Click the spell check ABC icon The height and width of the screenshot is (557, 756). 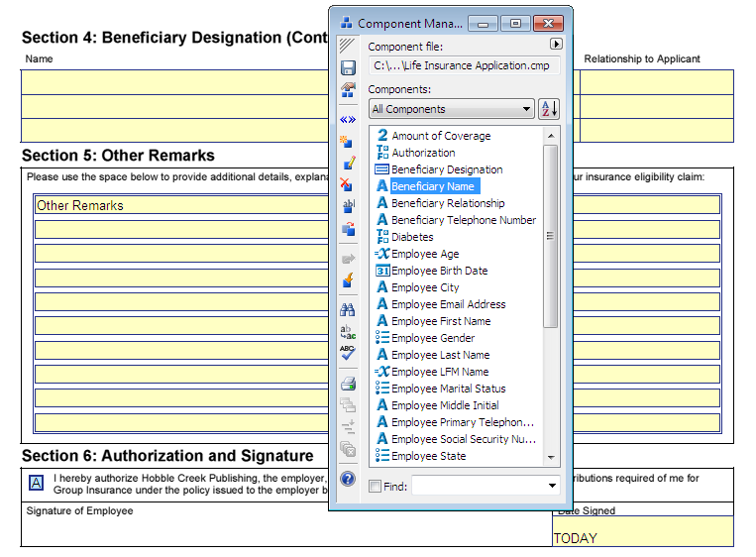click(x=348, y=353)
